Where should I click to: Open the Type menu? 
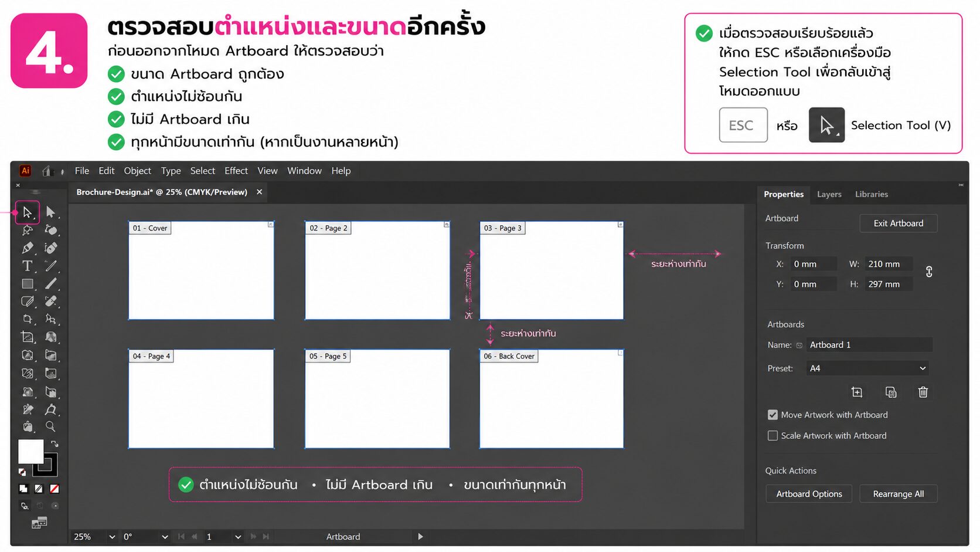click(x=171, y=171)
